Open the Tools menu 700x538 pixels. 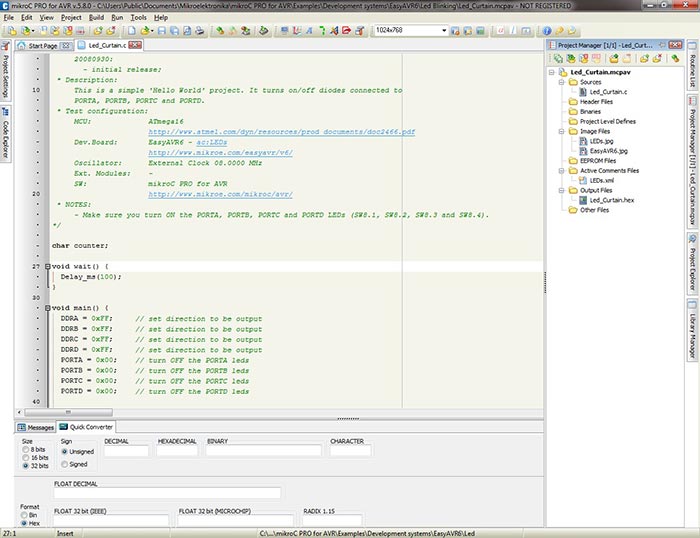pos(138,17)
